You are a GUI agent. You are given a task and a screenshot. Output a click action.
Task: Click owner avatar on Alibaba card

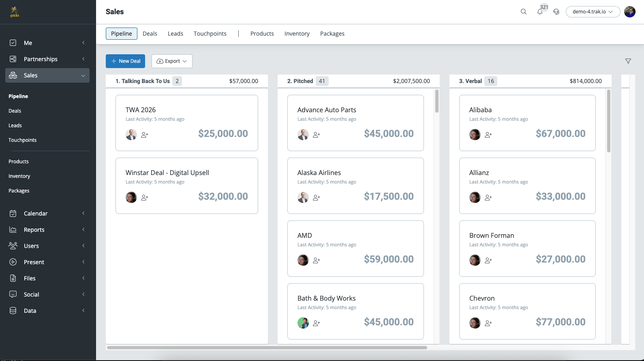point(475,135)
